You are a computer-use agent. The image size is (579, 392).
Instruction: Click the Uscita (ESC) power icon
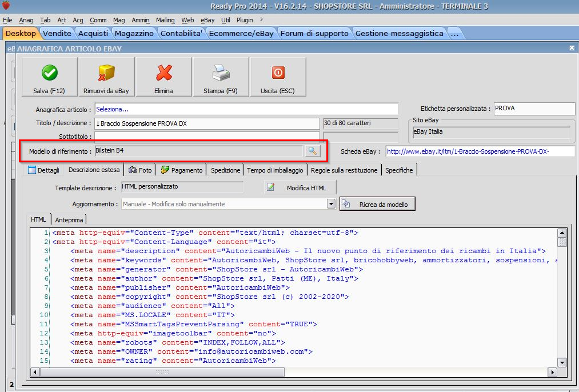click(278, 73)
